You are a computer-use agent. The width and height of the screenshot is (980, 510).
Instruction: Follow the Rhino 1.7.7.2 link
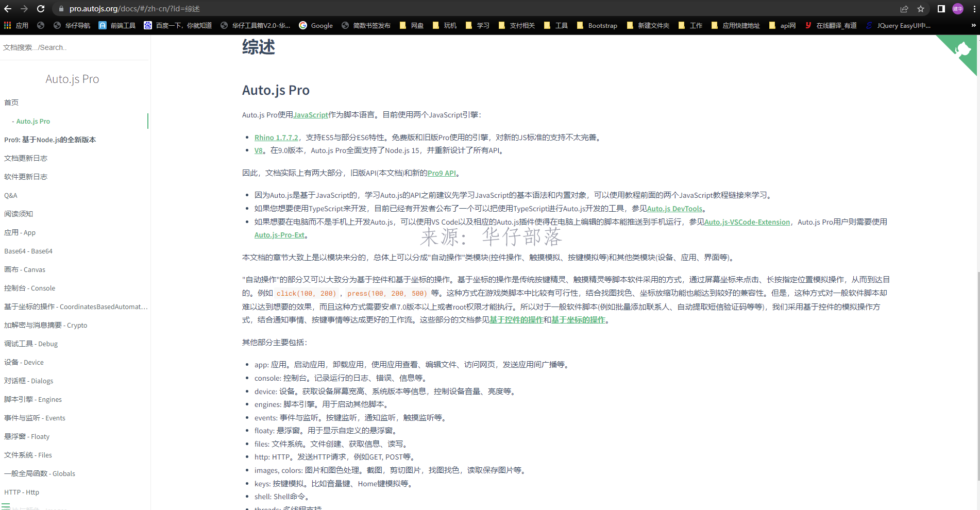[276, 138]
